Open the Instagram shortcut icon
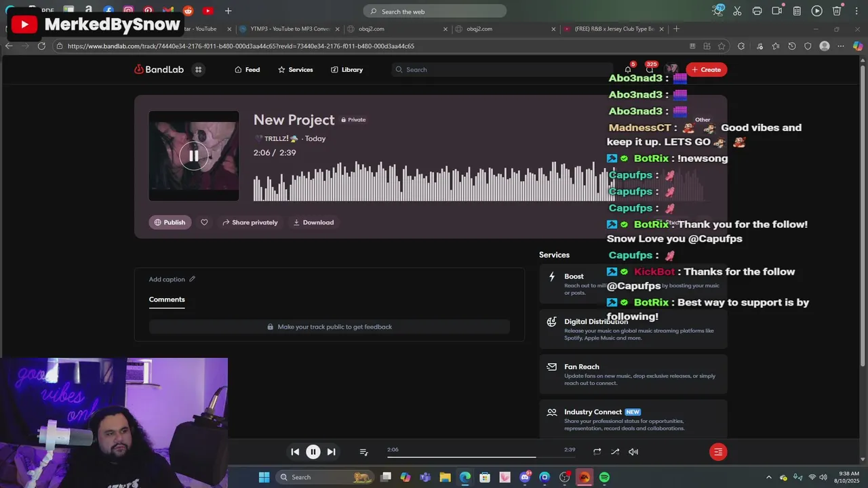The width and height of the screenshot is (868, 488). pyautogui.click(x=128, y=11)
